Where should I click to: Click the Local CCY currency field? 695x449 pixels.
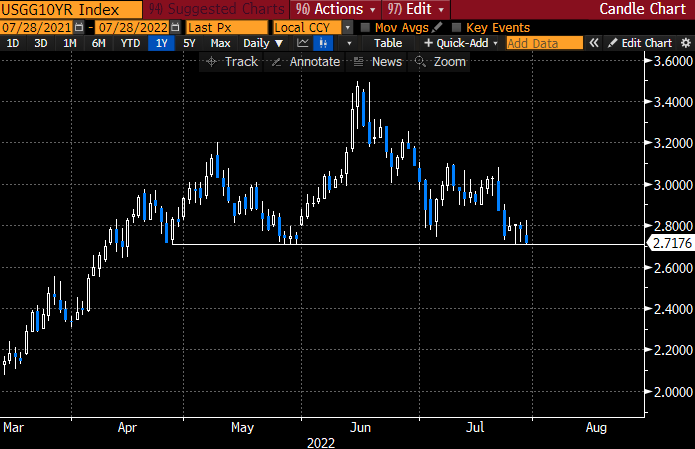(307, 27)
